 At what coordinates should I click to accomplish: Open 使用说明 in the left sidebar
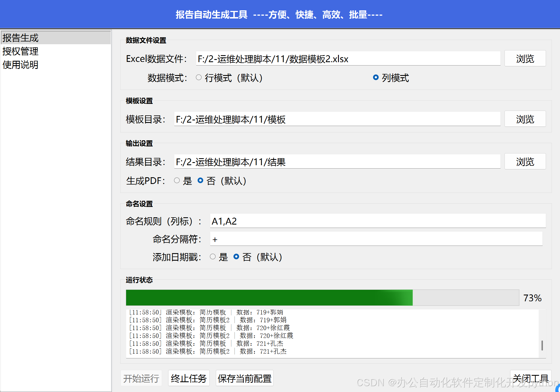(20, 65)
